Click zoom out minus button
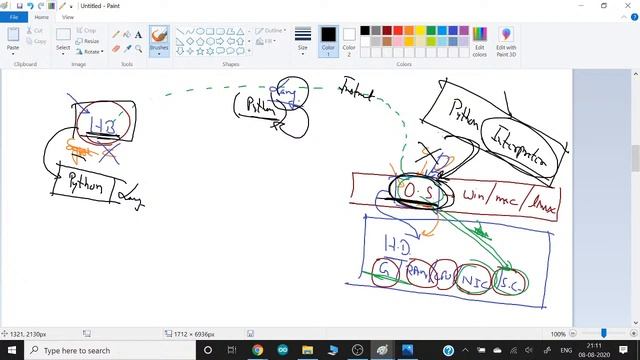The width and height of the screenshot is (640, 360). (x=573, y=334)
